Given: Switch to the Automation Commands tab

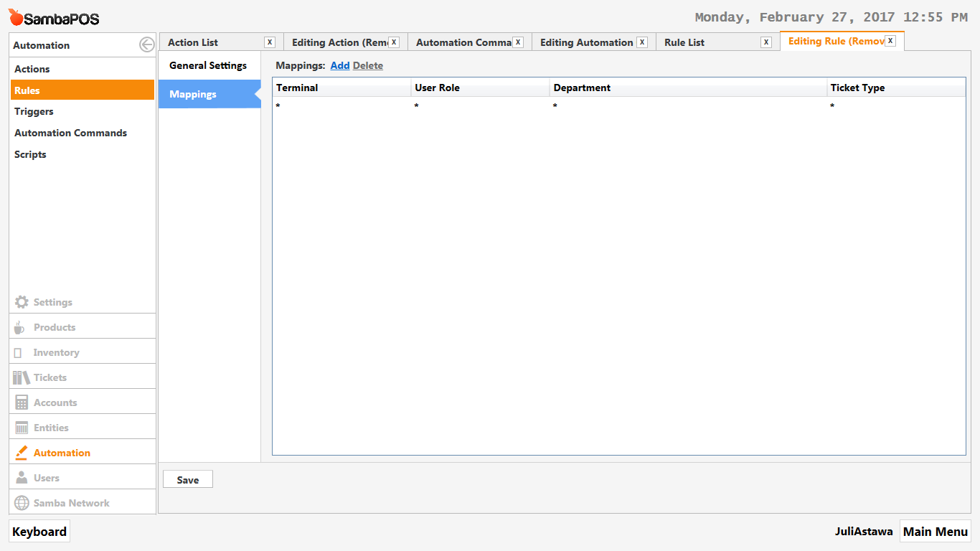Looking at the screenshot, I should [463, 42].
